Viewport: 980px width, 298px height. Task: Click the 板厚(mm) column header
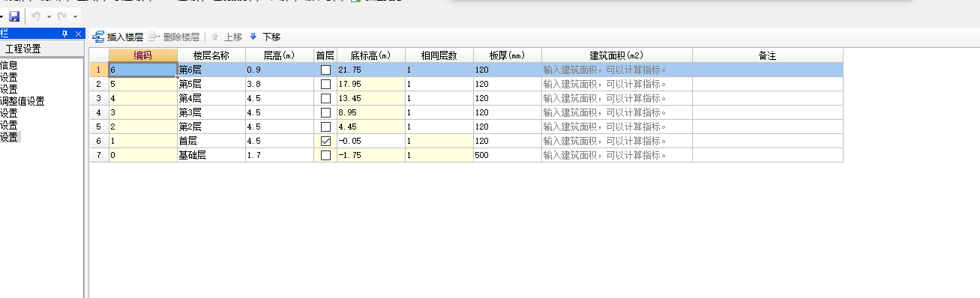(x=508, y=55)
